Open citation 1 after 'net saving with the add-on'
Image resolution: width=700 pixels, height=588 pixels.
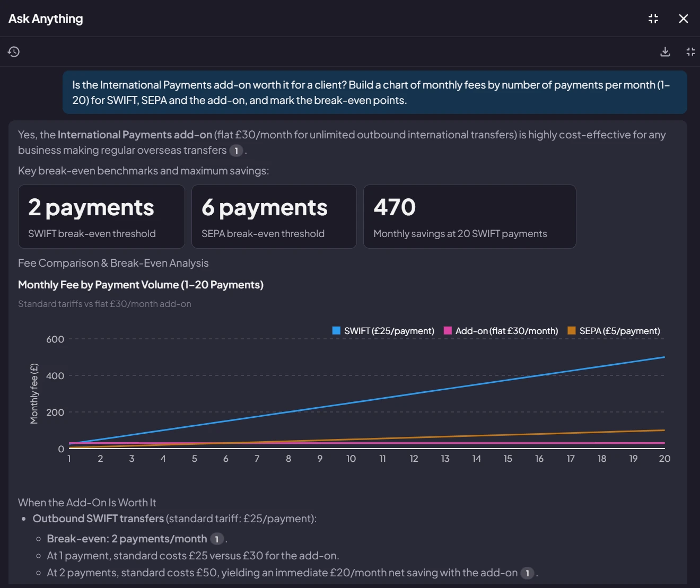click(x=527, y=573)
